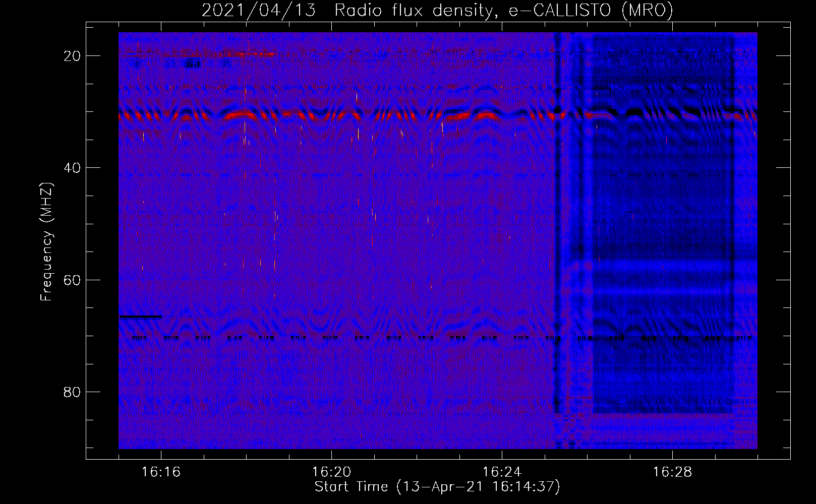Click the '16:28' time tick label
This screenshot has height=504, width=816.
672,472
